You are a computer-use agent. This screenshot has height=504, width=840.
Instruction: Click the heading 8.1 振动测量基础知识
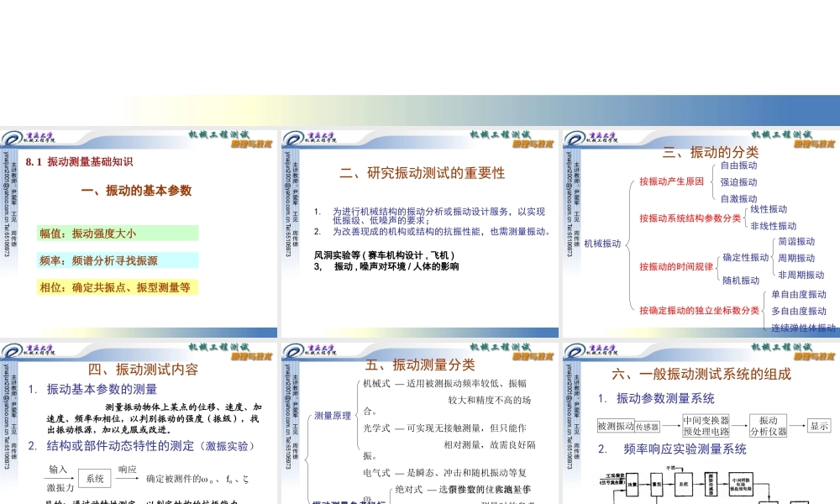(79, 162)
